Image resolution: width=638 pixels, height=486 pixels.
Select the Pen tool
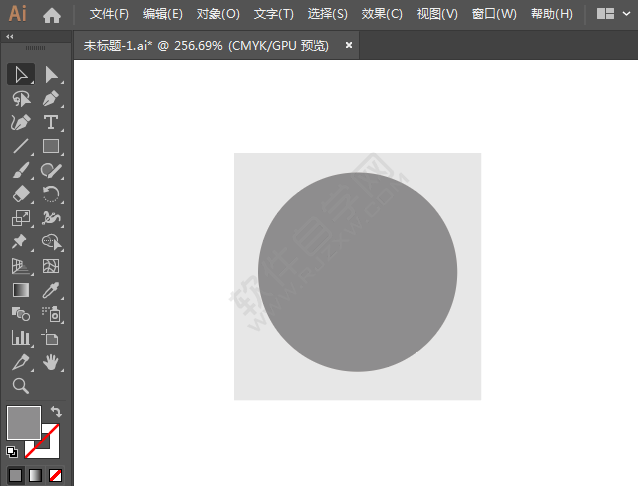click(51, 99)
